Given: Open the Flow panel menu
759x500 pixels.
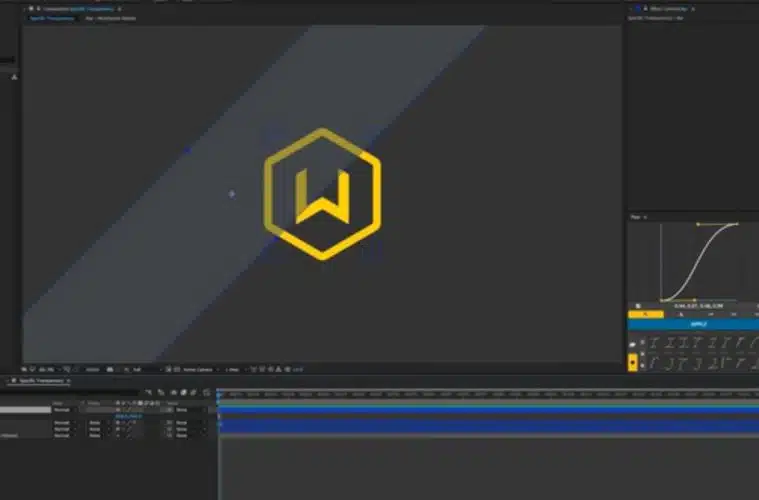Looking at the screenshot, I should click(645, 216).
